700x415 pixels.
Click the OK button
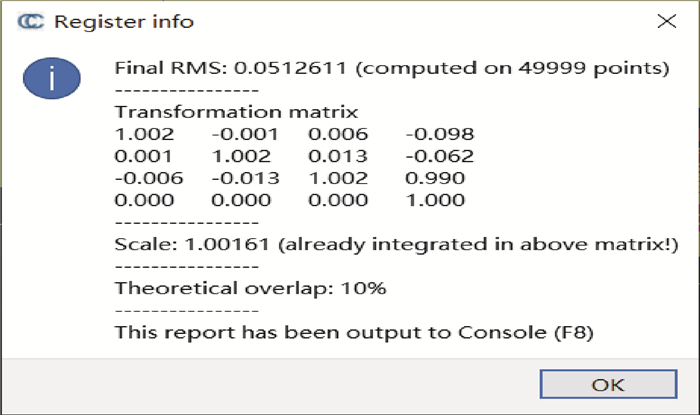tap(608, 385)
